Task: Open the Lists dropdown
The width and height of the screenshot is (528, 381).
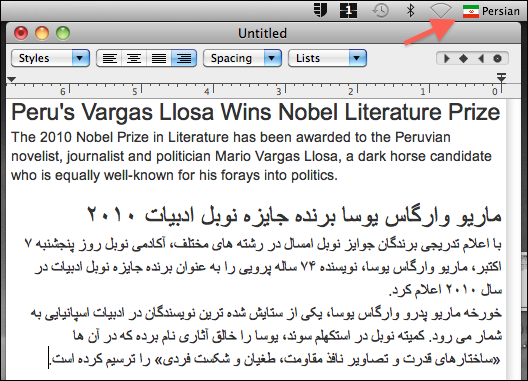Action: [x=327, y=58]
